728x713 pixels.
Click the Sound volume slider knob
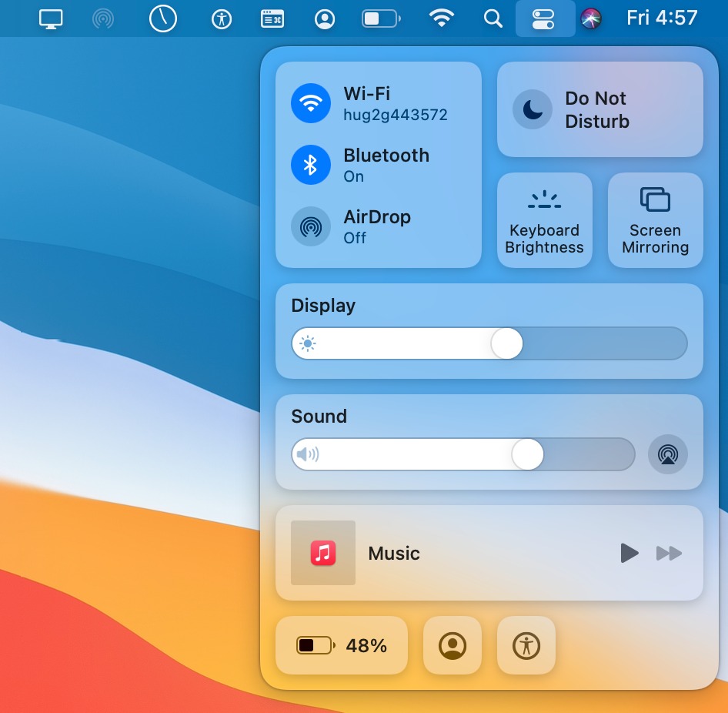point(527,454)
